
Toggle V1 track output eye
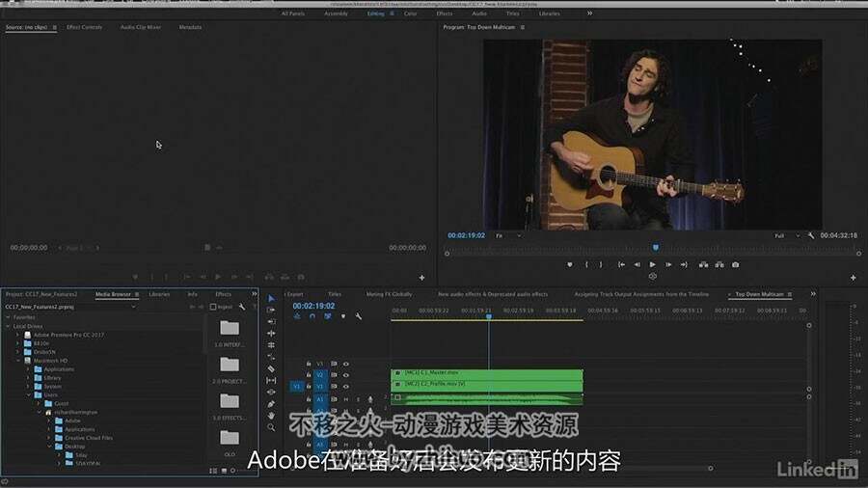click(346, 387)
